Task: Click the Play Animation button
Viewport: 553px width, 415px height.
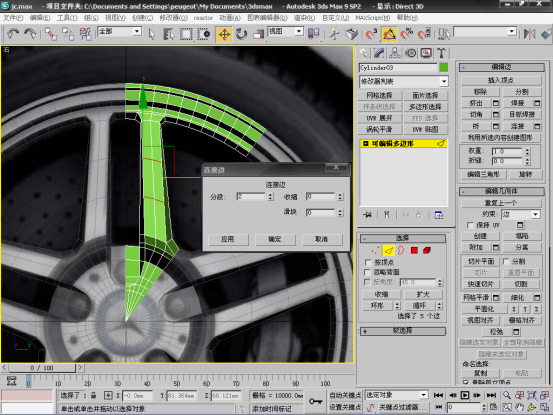Action: pyautogui.click(x=465, y=395)
